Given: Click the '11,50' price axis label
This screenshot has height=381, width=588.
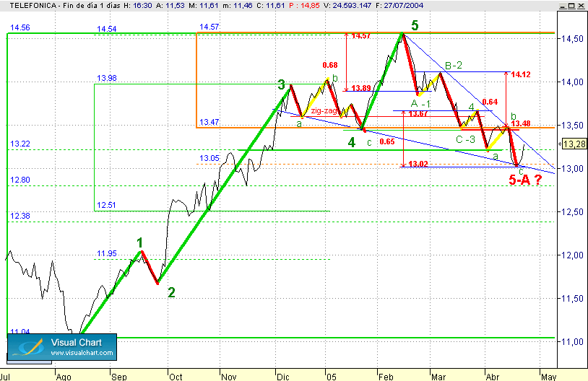Looking at the screenshot, I should pos(572,298).
